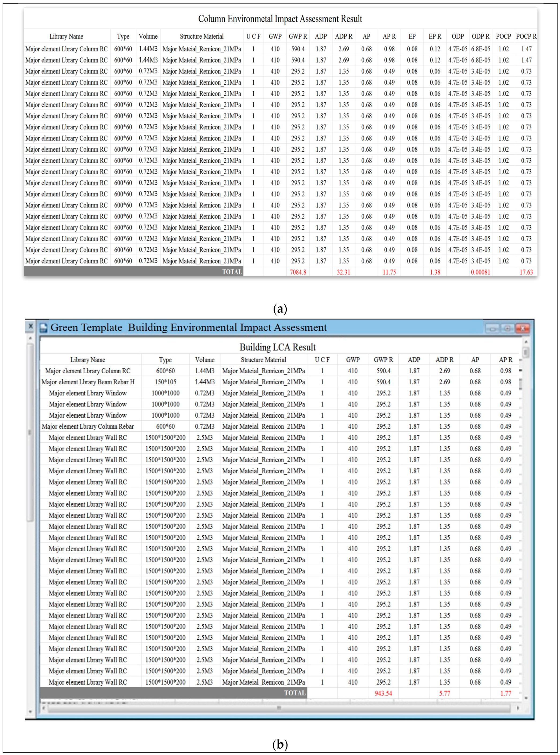Image resolution: width=560 pixels, height=755 pixels.
Task: Click the Green Template document icon in title bar
Action: click(43, 328)
